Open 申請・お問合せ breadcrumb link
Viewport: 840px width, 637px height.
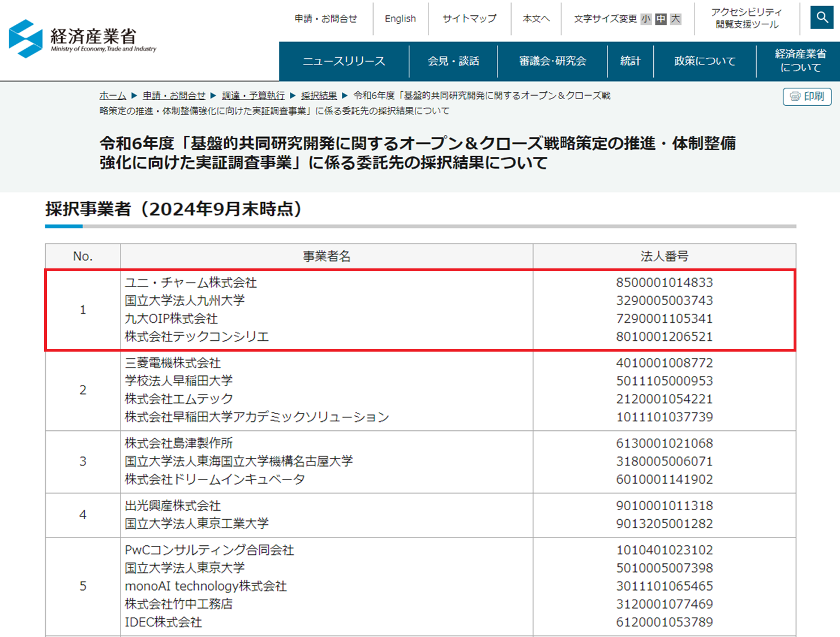coord(174,96)
